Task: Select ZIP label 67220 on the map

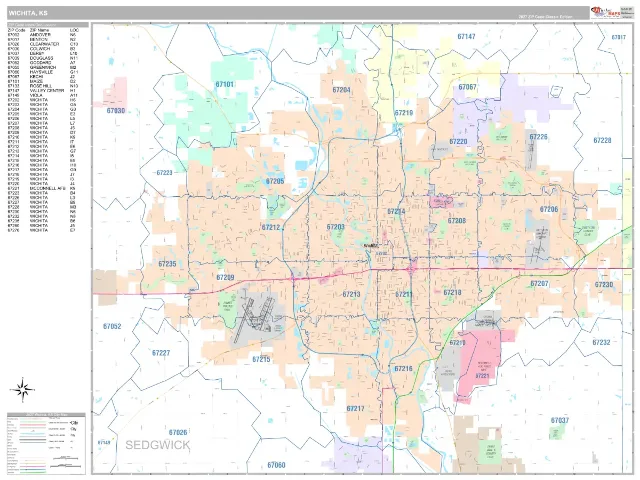Action: (458, 142)
